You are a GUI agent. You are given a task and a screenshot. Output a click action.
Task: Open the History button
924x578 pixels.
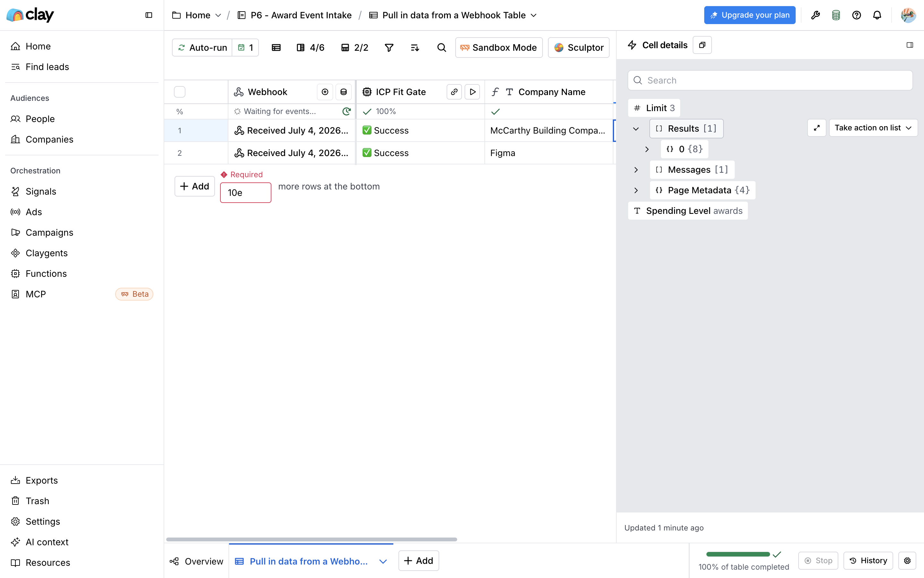click(x=868, y=560)
